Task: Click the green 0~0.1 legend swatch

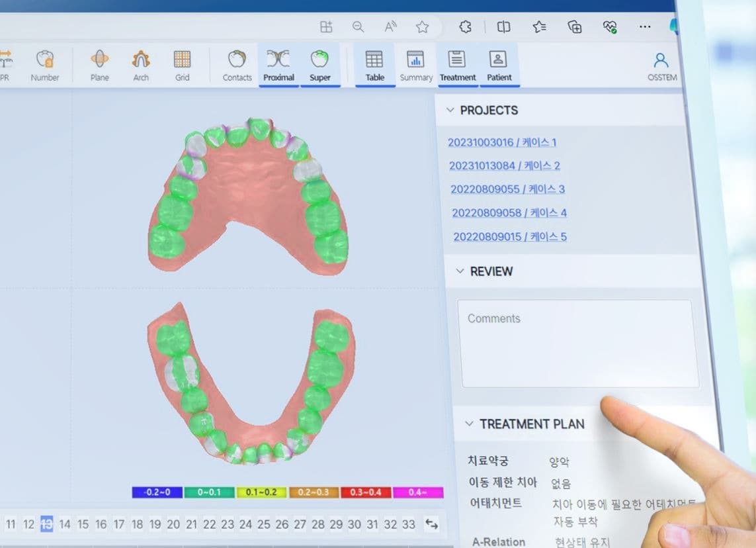Action: pos(209,492)
